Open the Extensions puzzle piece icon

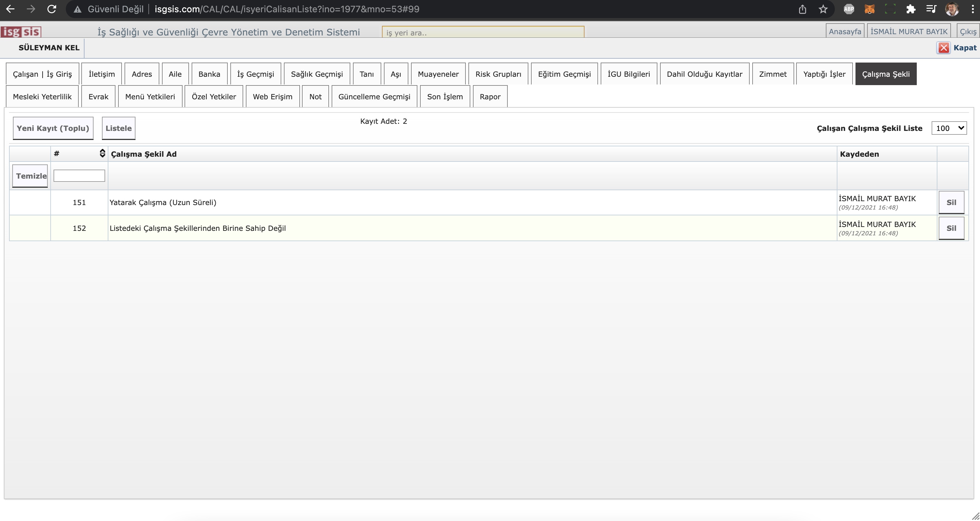(910, 9)
